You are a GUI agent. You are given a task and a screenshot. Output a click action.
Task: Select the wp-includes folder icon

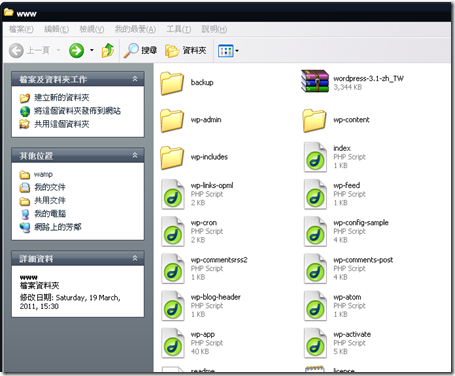[172, 158]
